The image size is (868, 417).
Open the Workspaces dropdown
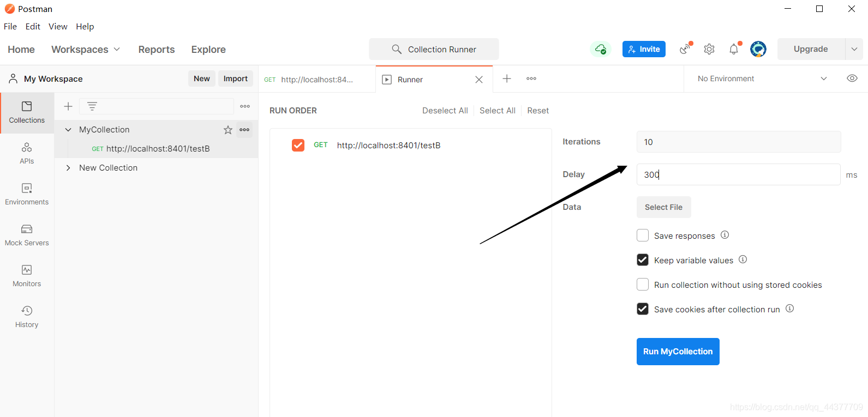tap(86, 50)
